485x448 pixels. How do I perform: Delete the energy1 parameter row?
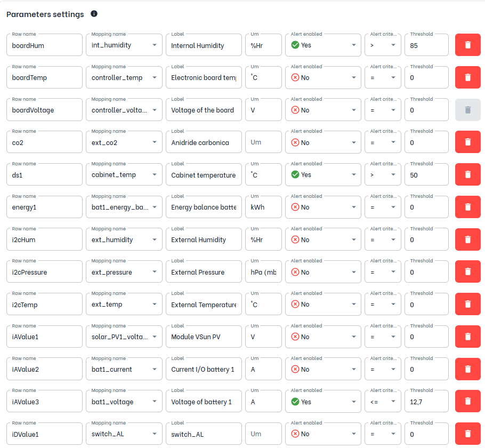tap(467, 207)
